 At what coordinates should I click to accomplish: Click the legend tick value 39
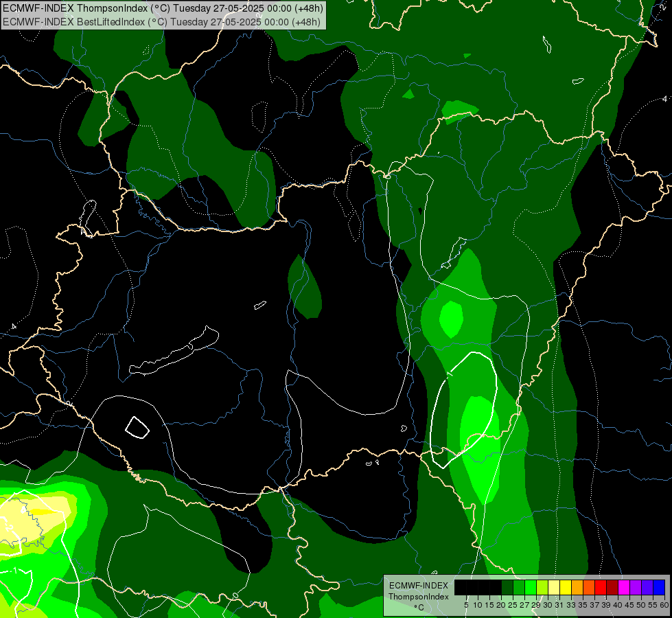tap(606, 605)
